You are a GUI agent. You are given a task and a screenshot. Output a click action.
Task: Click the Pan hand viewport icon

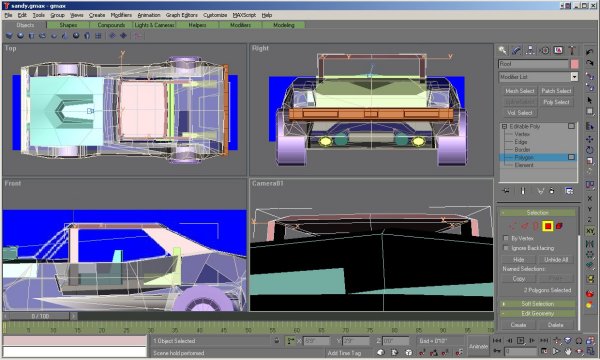(x=568, y=351)
